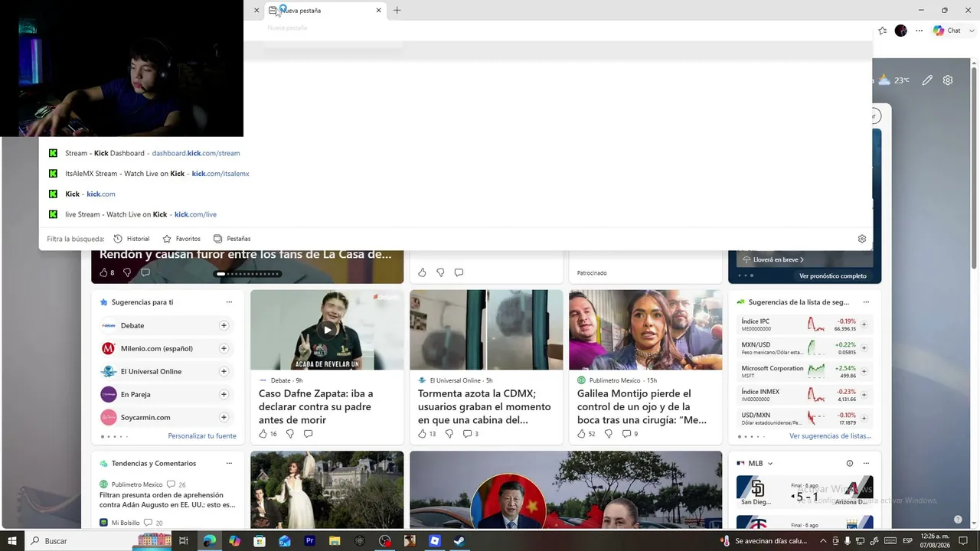Open Caso Dafne Zapata article headline
Viewport: 980px width, 551px height.
click(315, 406)
